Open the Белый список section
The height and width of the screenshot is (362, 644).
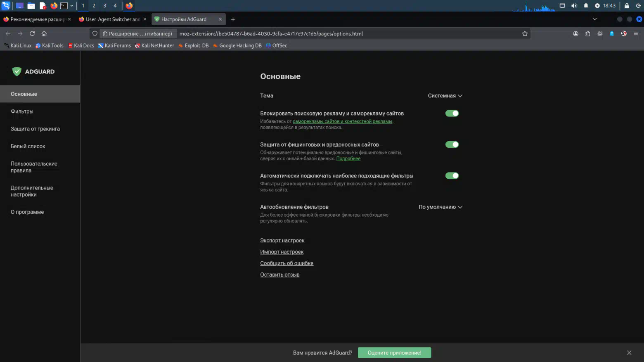point(40,146)
